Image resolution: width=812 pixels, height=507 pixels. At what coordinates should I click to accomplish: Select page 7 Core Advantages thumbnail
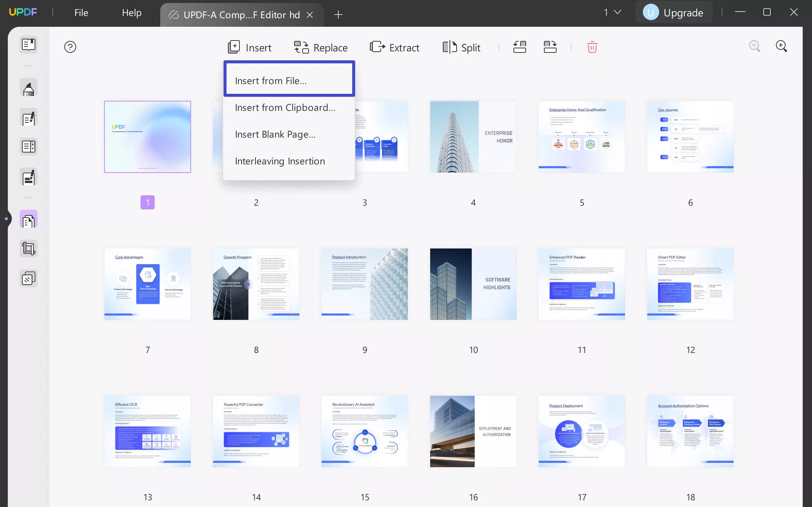[x=148, y=284]
